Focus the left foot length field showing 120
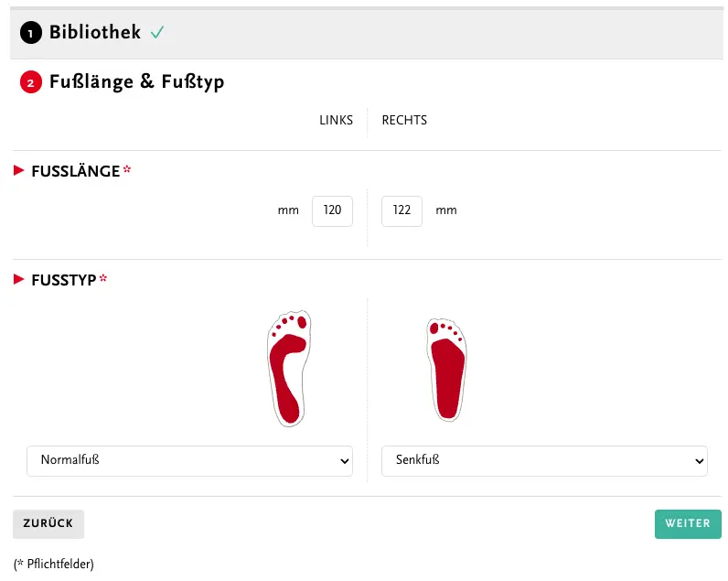 pyautogui.click(x=332, y=210)
